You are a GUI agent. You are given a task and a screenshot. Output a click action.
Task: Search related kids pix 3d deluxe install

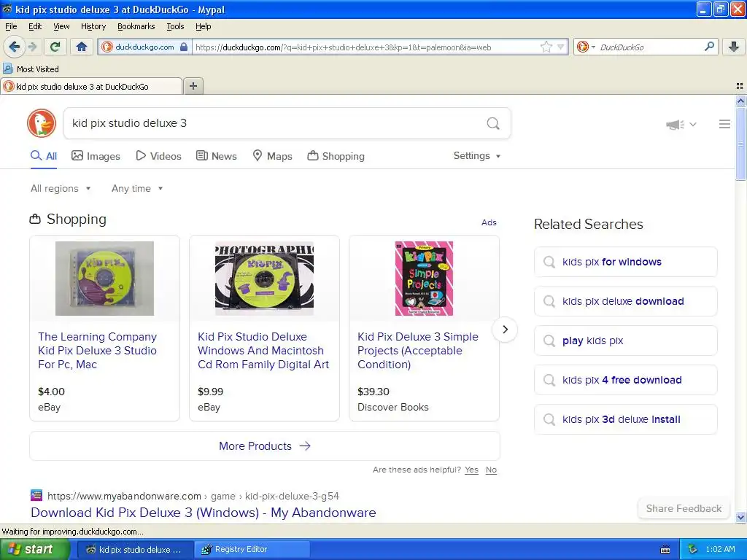[625, 419]
